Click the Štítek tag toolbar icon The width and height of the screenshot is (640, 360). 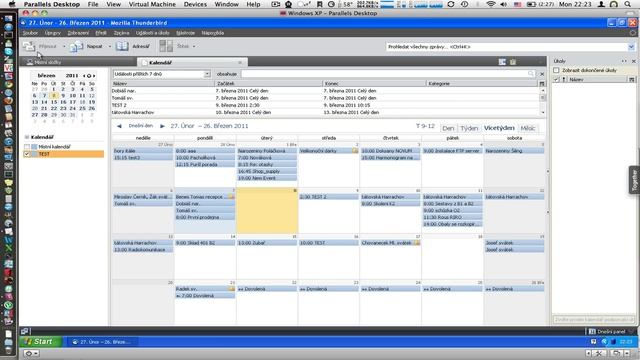click(x=166, y=46)
